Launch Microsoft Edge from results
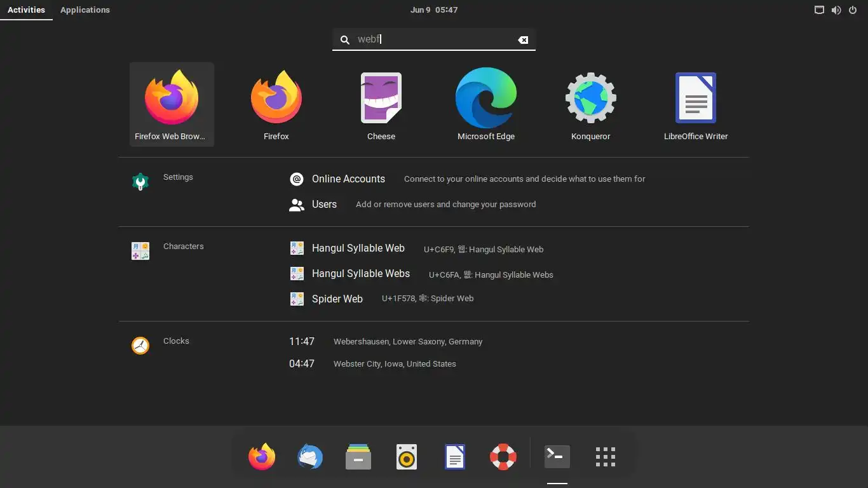The image size is (868, 488). [x=486, y=104]
